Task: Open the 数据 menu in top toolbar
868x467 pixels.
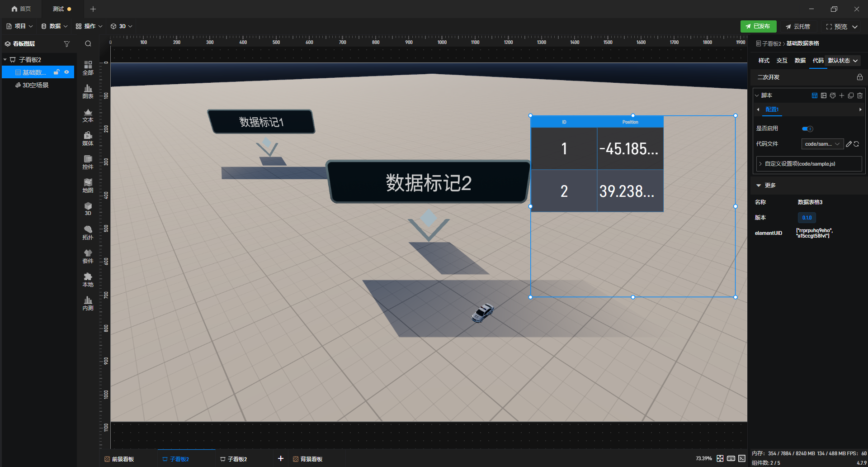Action: [x=54, y=26]
